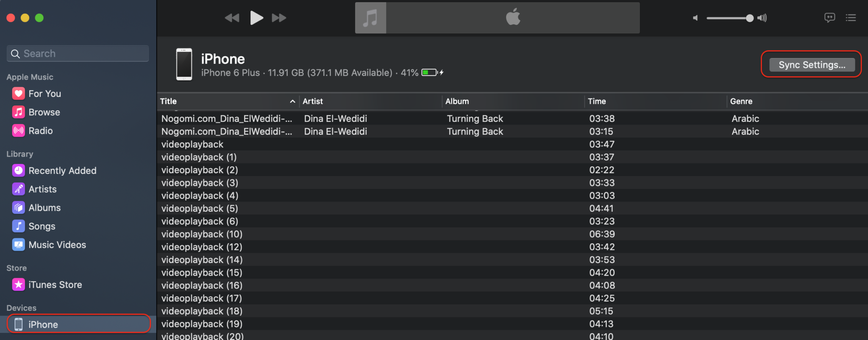Click the Sync Settings button
Viewport: 868px width, 340px height.
[812, 65]
